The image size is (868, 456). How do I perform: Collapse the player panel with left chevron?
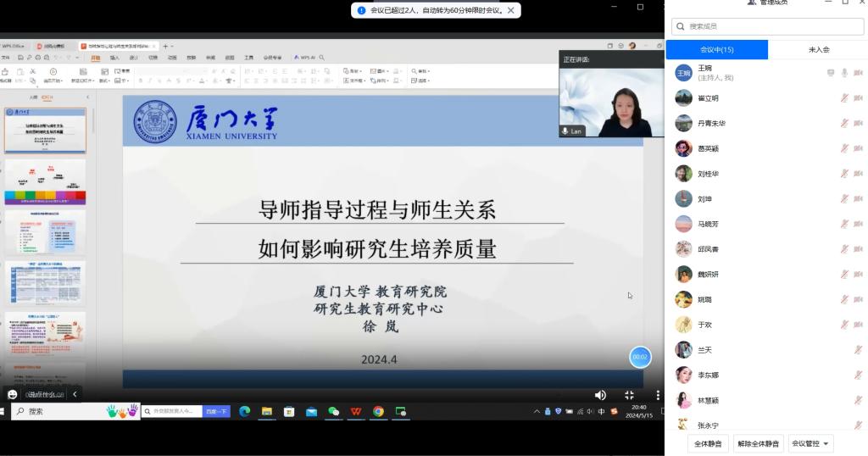coord(75,394)
